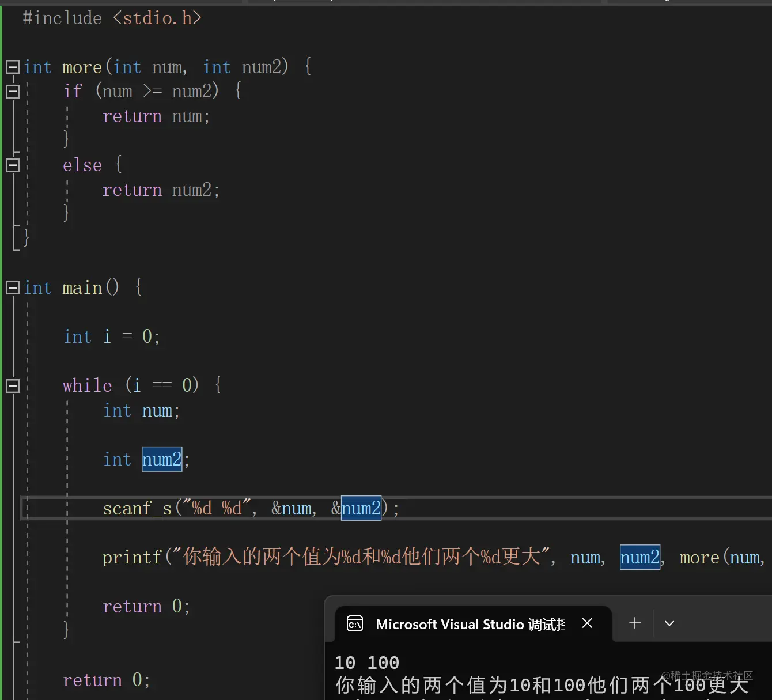Open the terminal new-tab dropdown chevron

[669, 623]
